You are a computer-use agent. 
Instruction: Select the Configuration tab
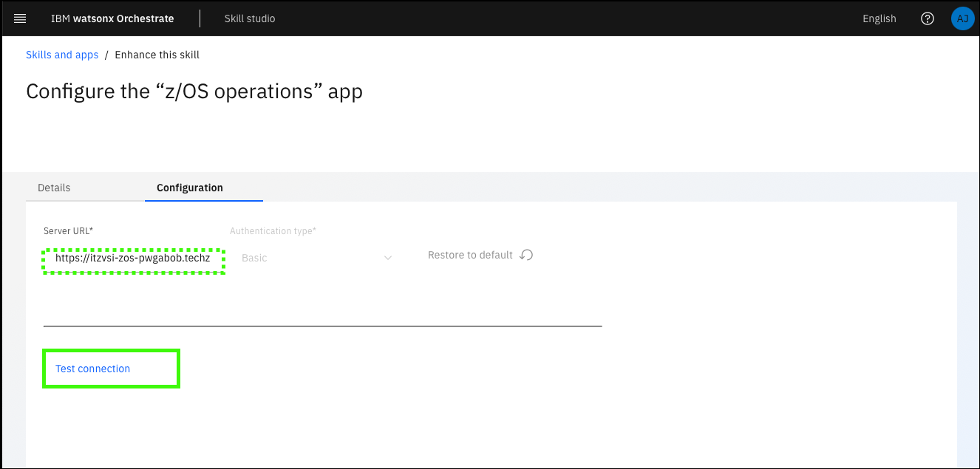190,188
